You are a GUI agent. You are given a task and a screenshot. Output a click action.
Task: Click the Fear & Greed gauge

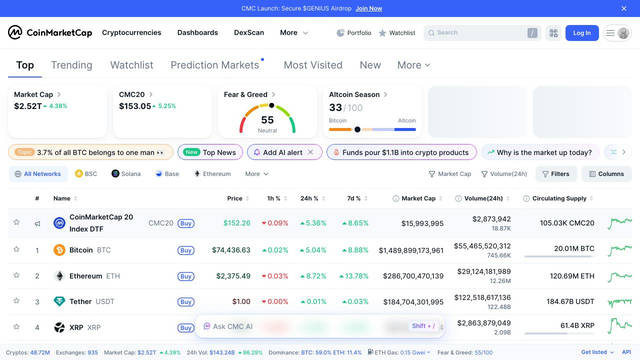(267, 118)
